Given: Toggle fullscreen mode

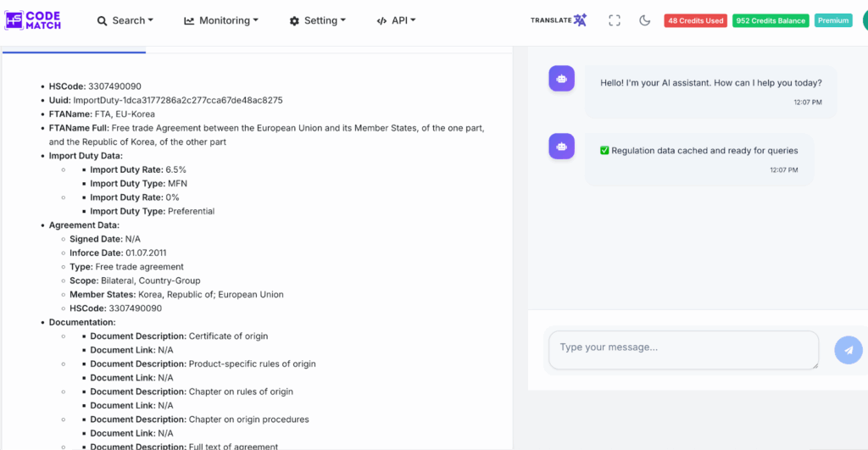Looking at the screenshot, I should click(615, 20).
